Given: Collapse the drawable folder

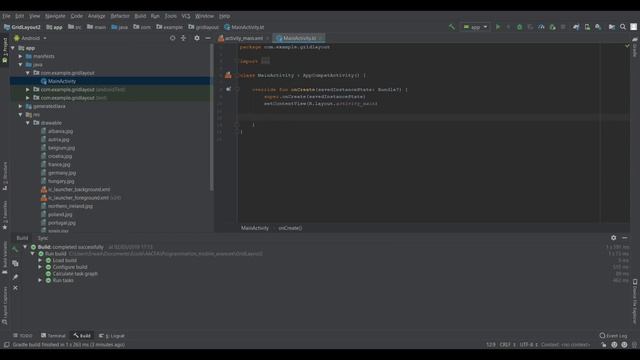Looking at the screenshot, I should click(x=28, y=123).
